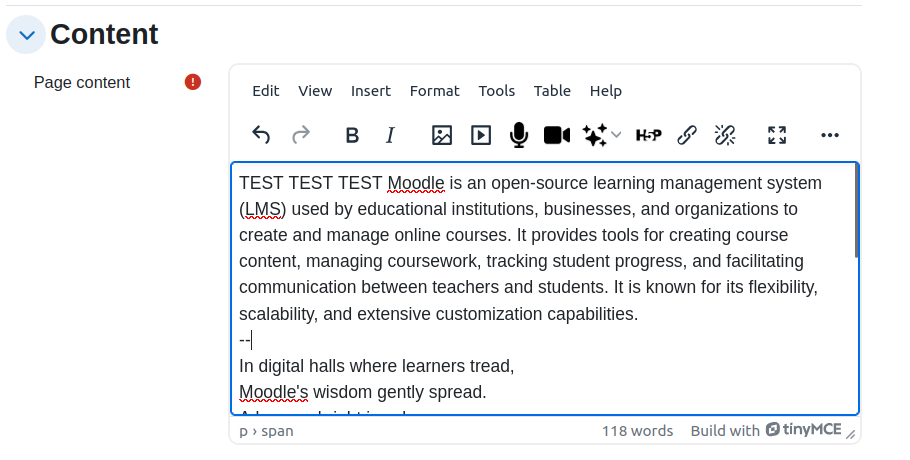Insert H5P content

pos(648,135)
